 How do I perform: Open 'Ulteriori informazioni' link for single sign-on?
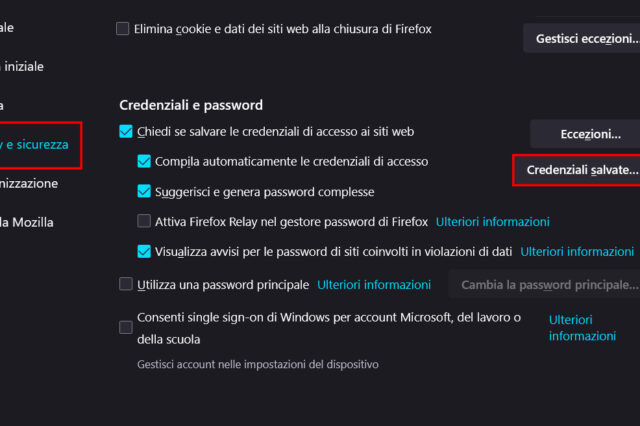582,327
